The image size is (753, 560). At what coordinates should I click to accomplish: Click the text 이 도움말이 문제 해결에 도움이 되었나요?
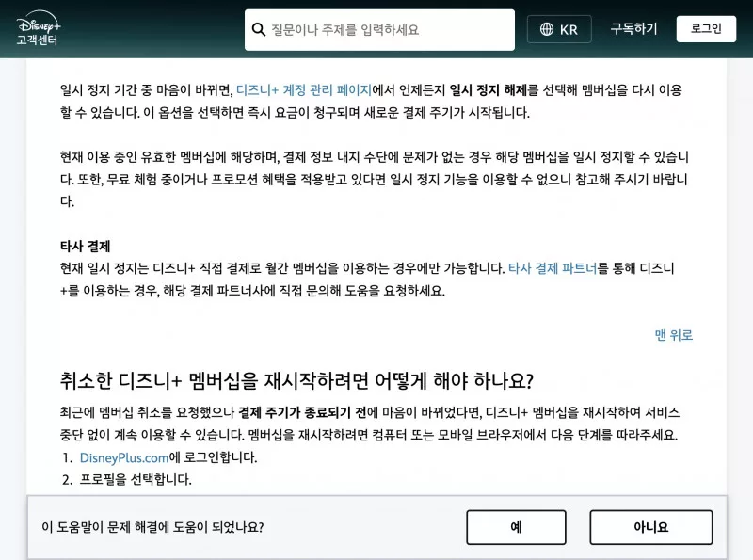pos(152,527)
